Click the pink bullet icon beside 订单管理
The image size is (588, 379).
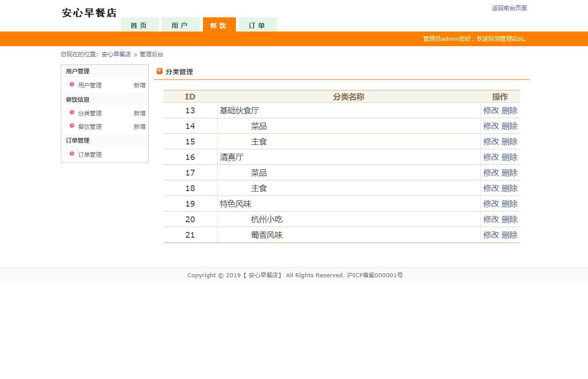pos(72,154)
